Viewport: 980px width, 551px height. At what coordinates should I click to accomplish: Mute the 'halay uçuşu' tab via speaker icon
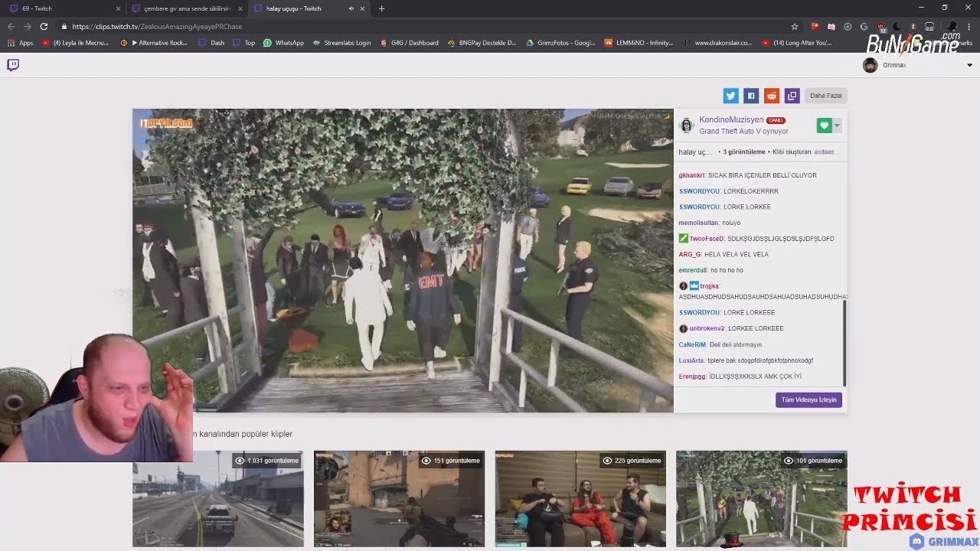pyautogui.click(x=351, y=8)
